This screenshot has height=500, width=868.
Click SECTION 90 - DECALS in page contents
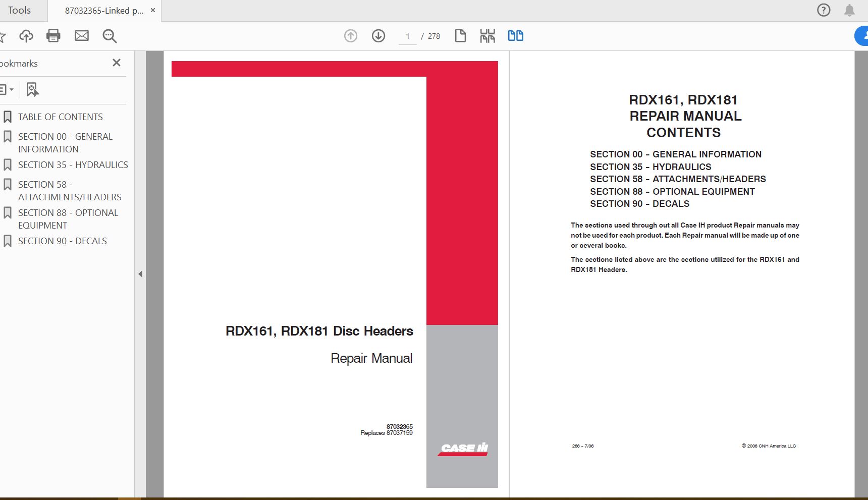[639, 204]
